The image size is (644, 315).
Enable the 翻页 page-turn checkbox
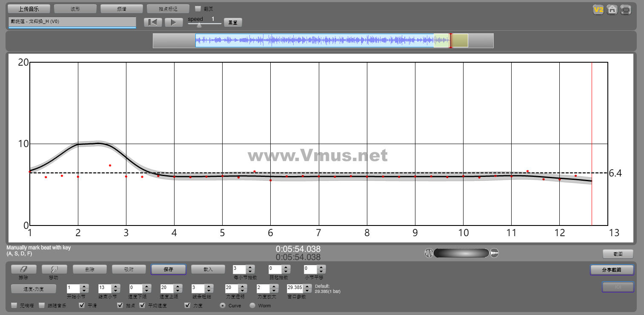point(197,9)
